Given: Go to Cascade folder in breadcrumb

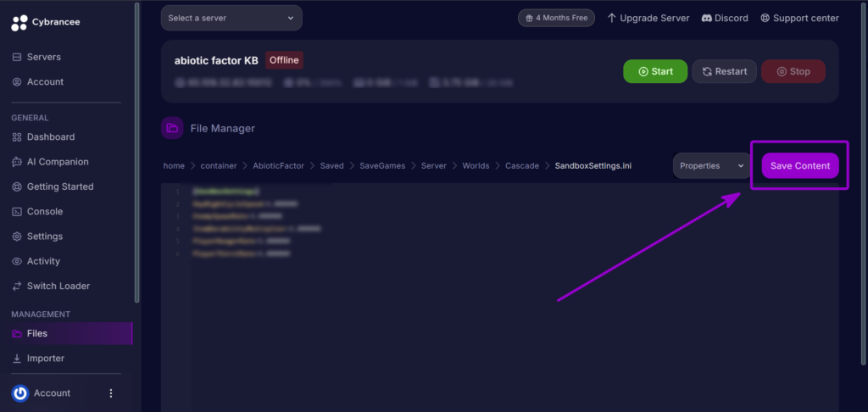Looking at the screenshot, I should pos(522,165).
